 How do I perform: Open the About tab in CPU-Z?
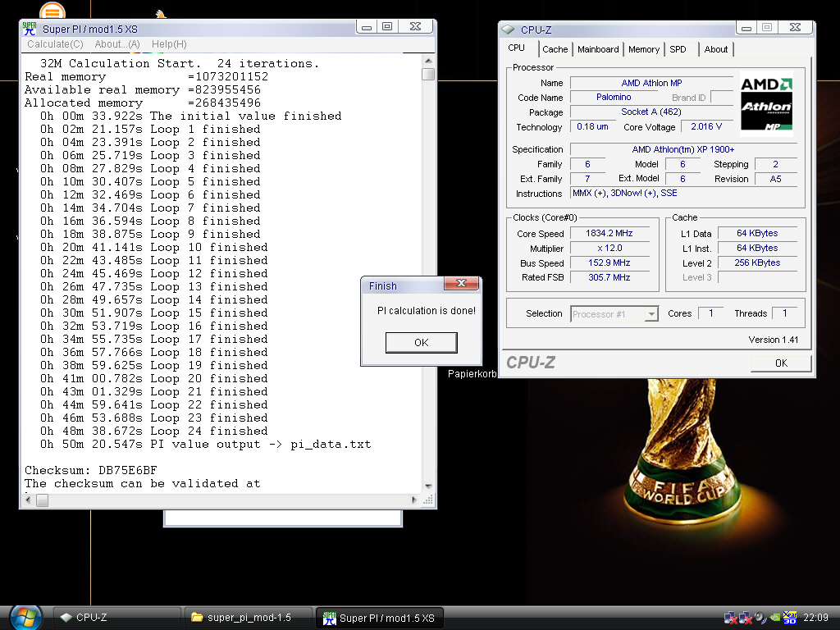pos(715,49)
